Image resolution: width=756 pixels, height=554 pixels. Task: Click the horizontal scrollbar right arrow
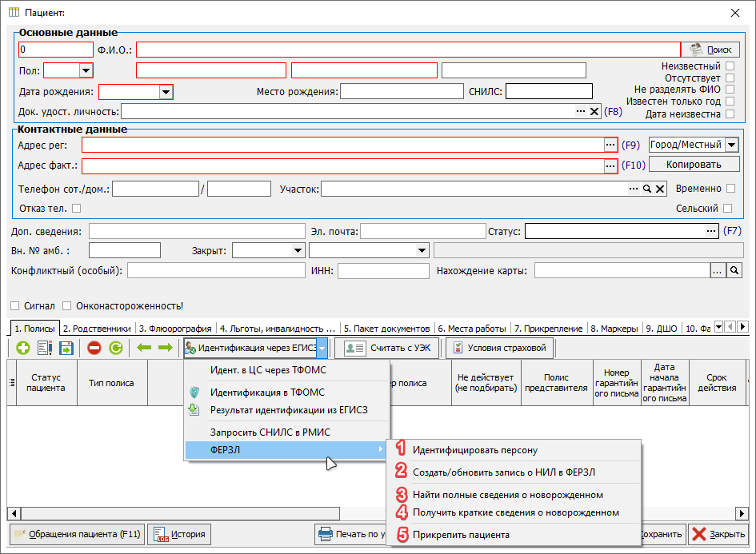click(x=741, y=512)
